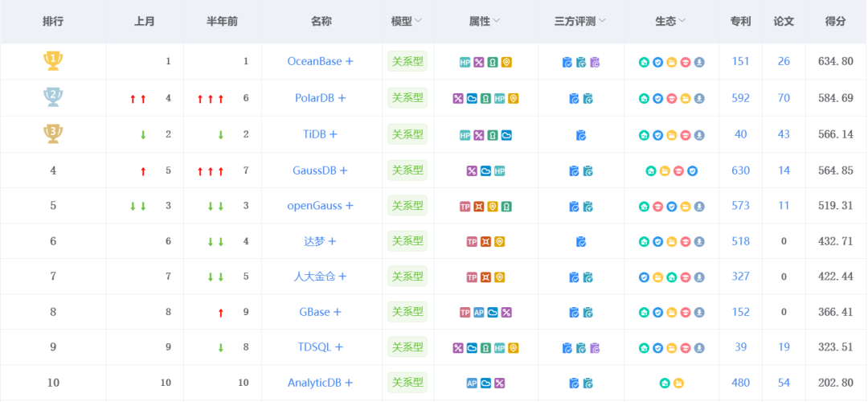The height and width of the screenshot is (402, 868).
Task: Click the bronze trophy rank 3 icon
Action: tap(53, 133)
